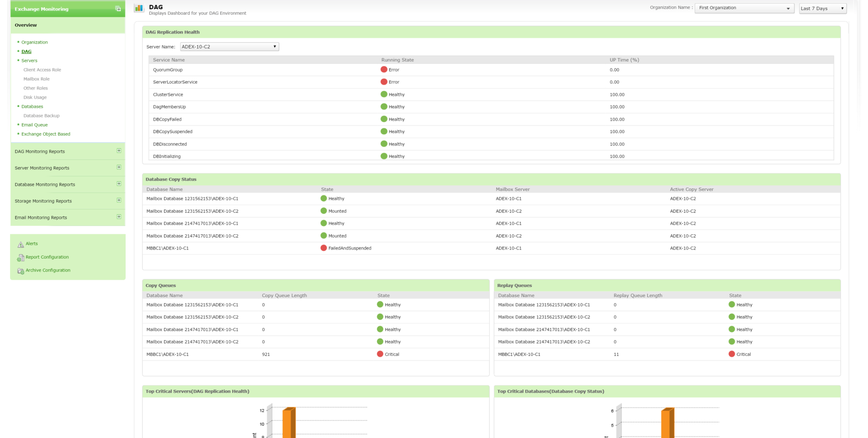Click the Alerts warning triangle icon
Viewport: 868px width, 438px height.
(x=21, y=244)
